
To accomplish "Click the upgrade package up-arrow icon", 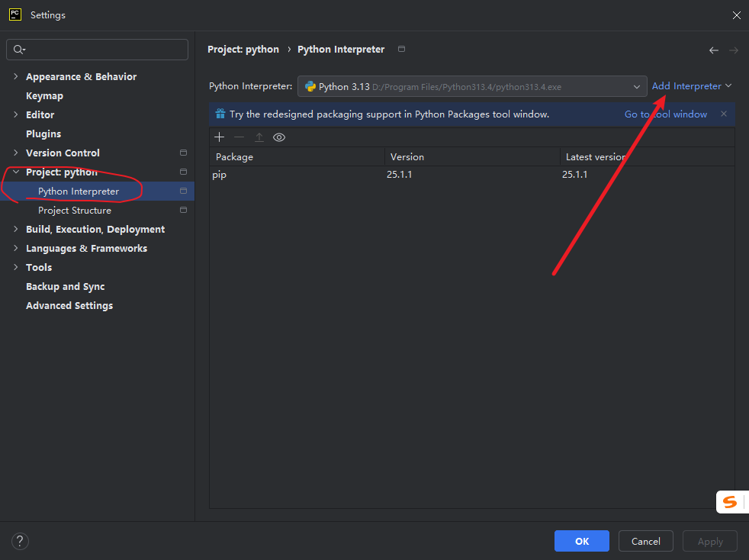I will [x=259, y=137].
